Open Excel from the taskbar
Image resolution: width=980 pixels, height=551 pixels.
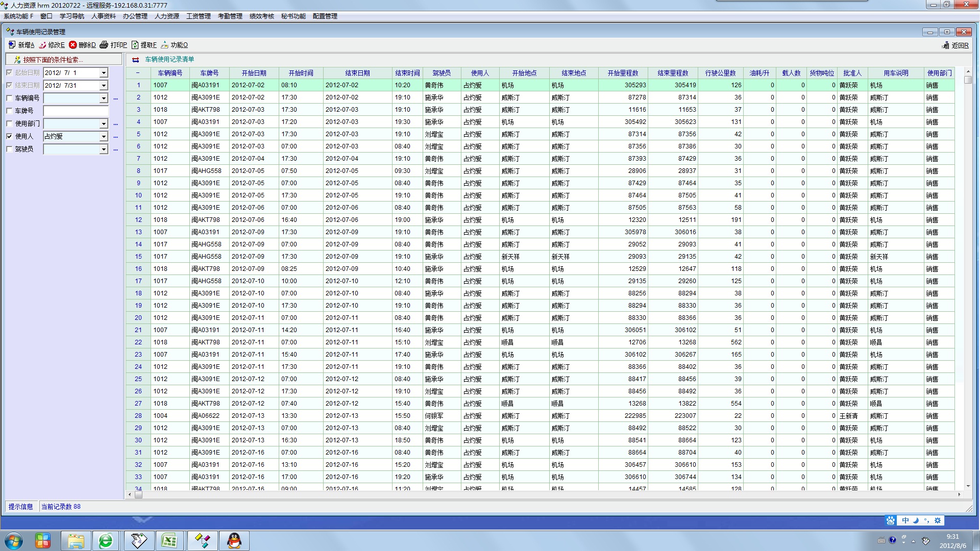[x=169, y=541]
